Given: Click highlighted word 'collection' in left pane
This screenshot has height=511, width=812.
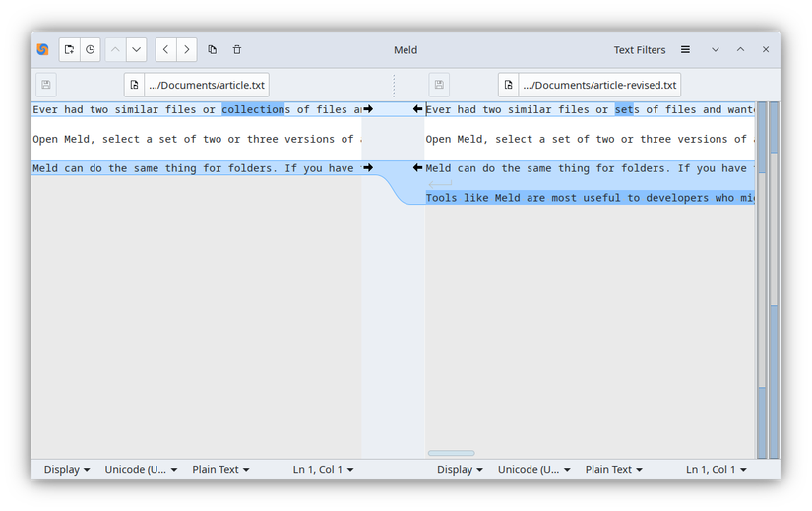Looking at the screenshot, I should coord(253,109).
